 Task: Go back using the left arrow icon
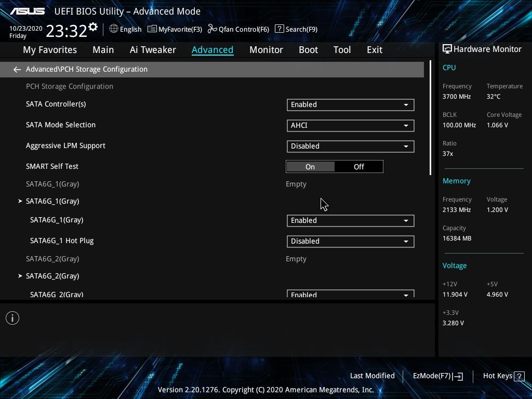click(x=17, y=70)
